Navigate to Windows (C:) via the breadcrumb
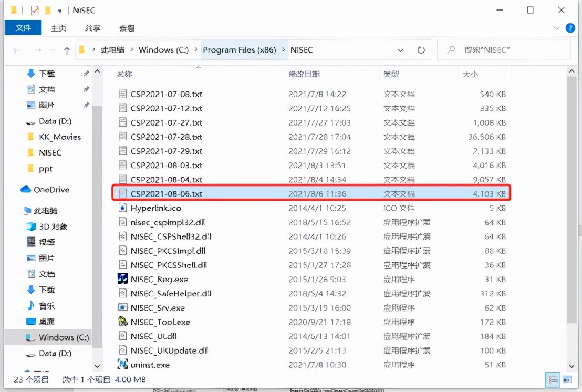The height and width of the screenshot is (392, 582). [x=164, y=50]
